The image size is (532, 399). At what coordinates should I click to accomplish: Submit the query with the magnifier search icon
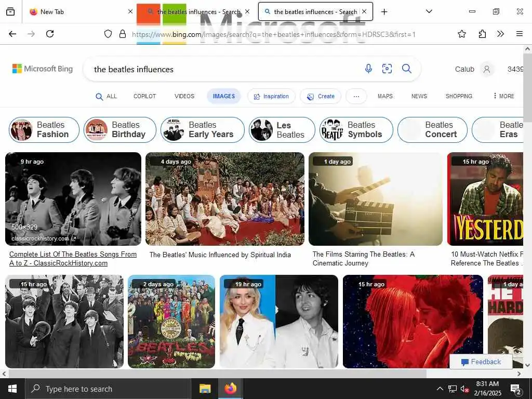pos(406,69)
